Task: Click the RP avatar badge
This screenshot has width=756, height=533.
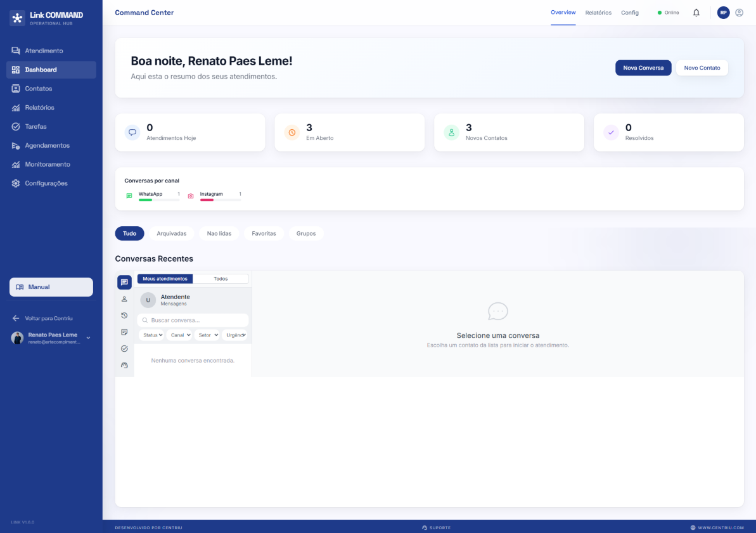Action: [x=723, y=13]
